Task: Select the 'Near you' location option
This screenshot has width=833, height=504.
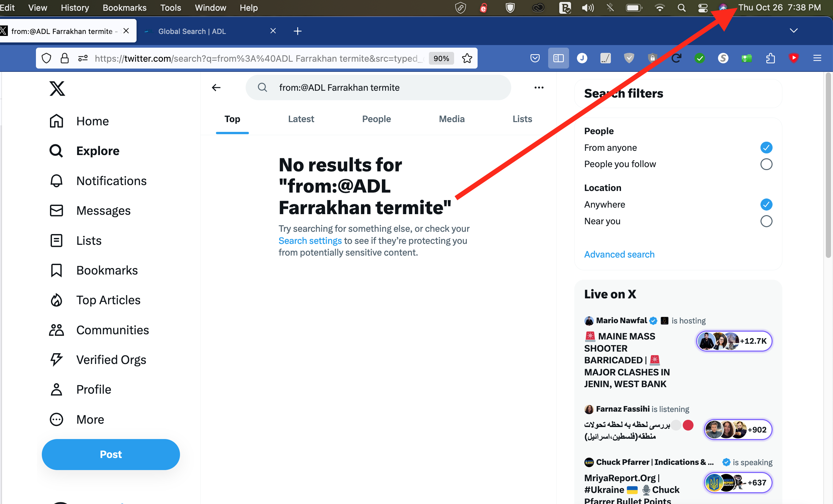Action: 766,221
